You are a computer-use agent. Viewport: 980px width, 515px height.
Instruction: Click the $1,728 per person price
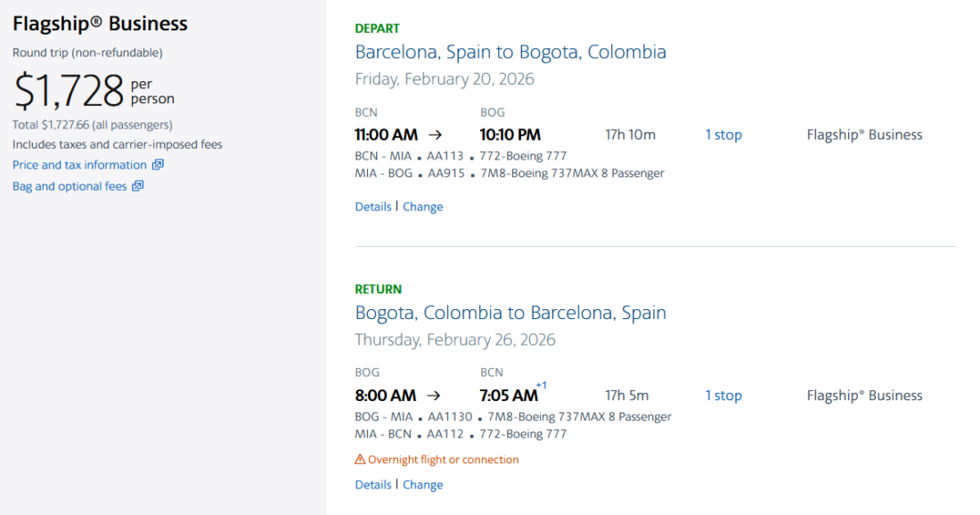[69, 91]
